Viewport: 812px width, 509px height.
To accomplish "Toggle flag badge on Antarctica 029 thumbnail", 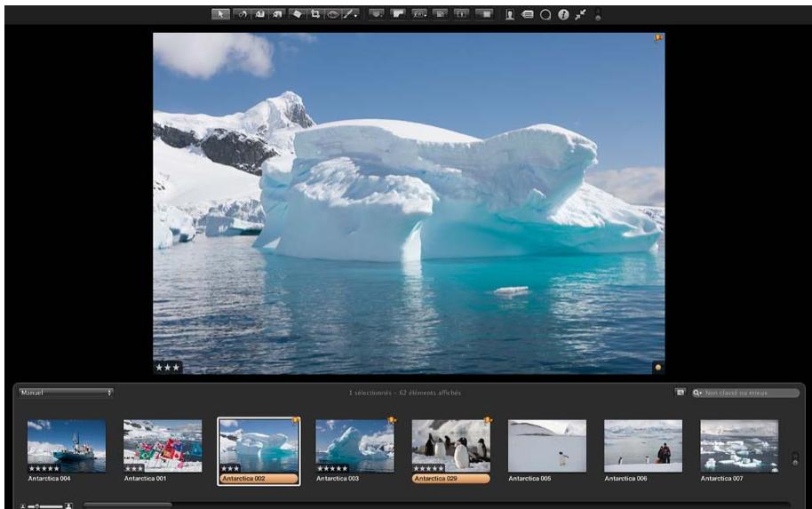I will 488,420.
